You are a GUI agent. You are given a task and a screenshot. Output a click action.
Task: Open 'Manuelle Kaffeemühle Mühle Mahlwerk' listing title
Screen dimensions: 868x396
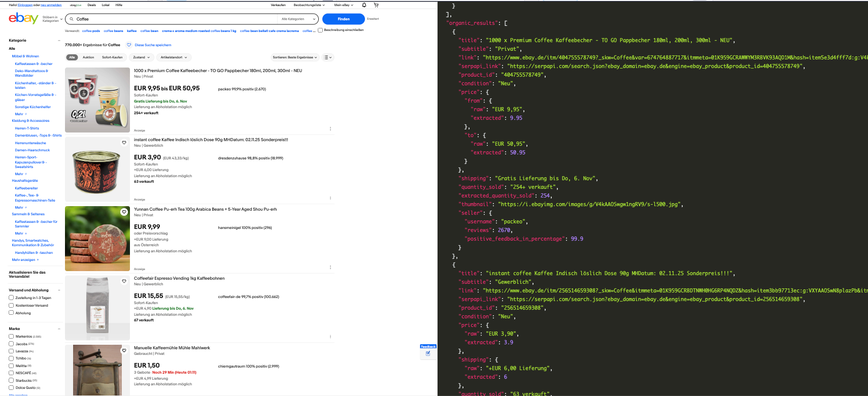coord(172,348)
